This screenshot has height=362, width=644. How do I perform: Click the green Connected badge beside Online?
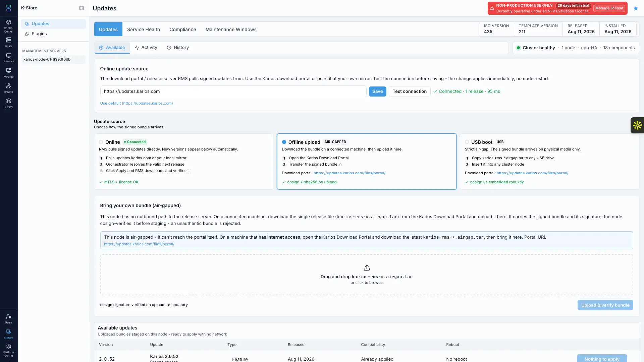[x=135, y=142]
